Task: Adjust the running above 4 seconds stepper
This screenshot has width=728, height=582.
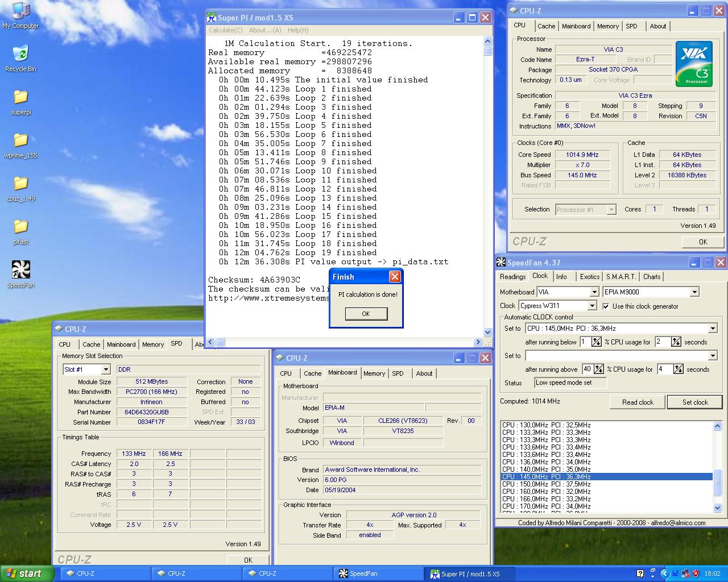Action: click(x=678, y=369)
